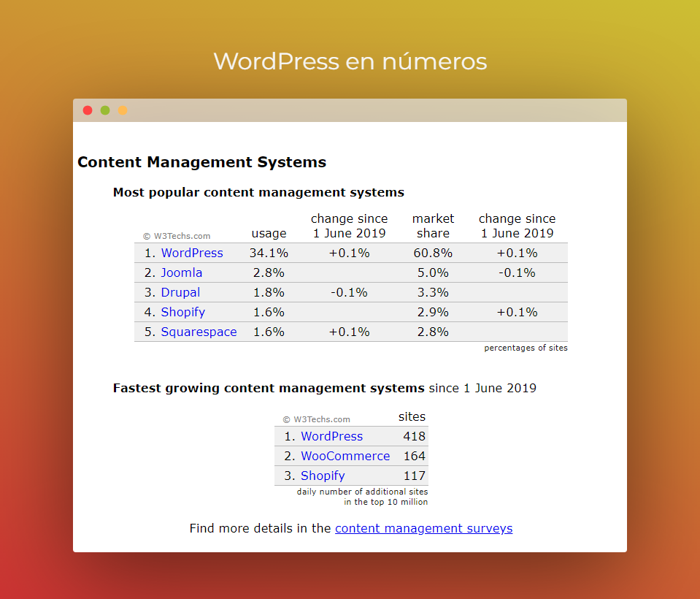Click the percentages of sites footnote
This screenshot has width=700, height=599.
[x=526, y=348]
